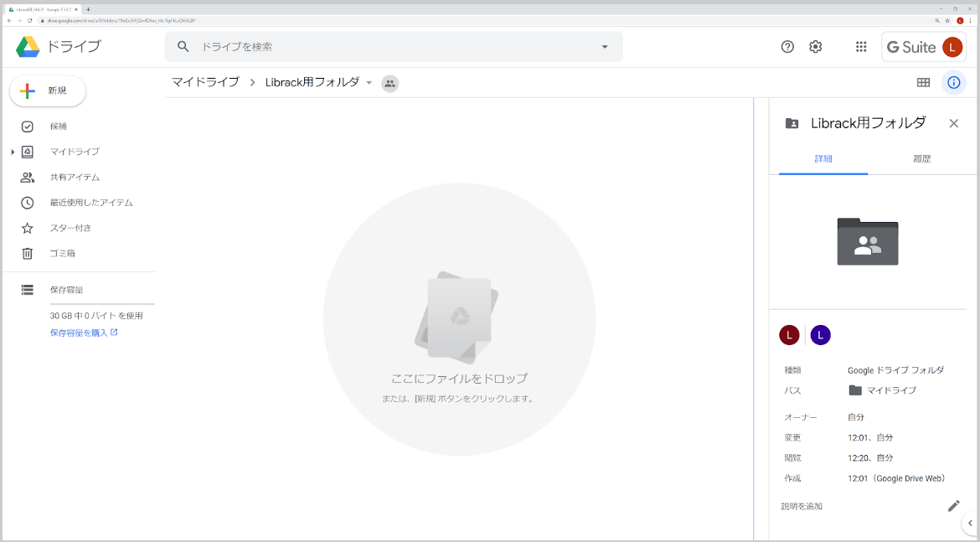
Task: Open the Librack用フォルダ dropdown menu
Action: [x=369, y=83]
